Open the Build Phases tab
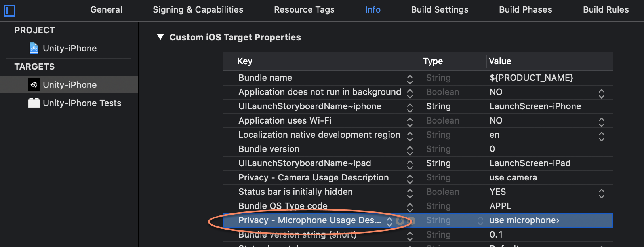The image size is (644, 247). tap(526, 9)
